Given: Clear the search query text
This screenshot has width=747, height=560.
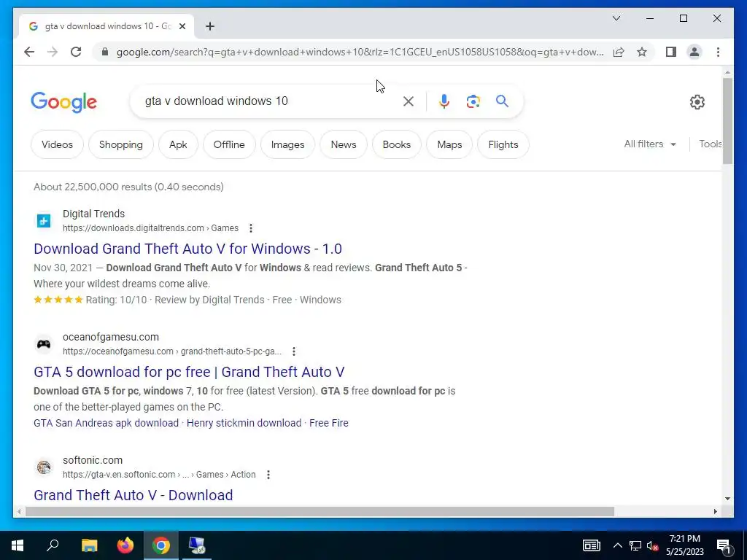Looking at the screenshot, I should tap(409, 101).
